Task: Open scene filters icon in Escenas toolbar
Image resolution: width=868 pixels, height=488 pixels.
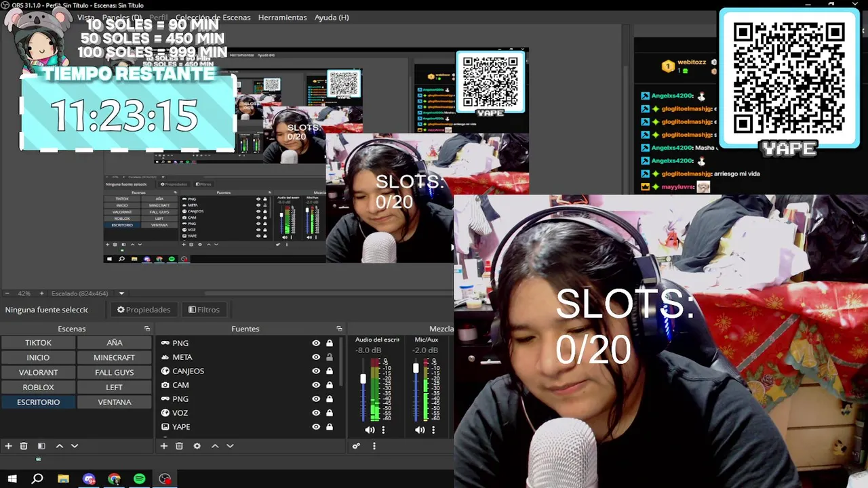Action: [x=41, y=446]
